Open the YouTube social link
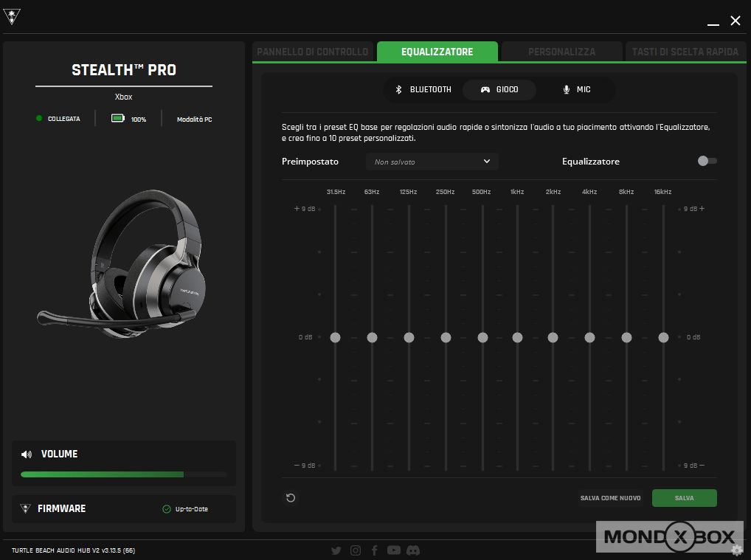Image resolution: width=751 pixels, height=560 pixels. tap(394, 550)
